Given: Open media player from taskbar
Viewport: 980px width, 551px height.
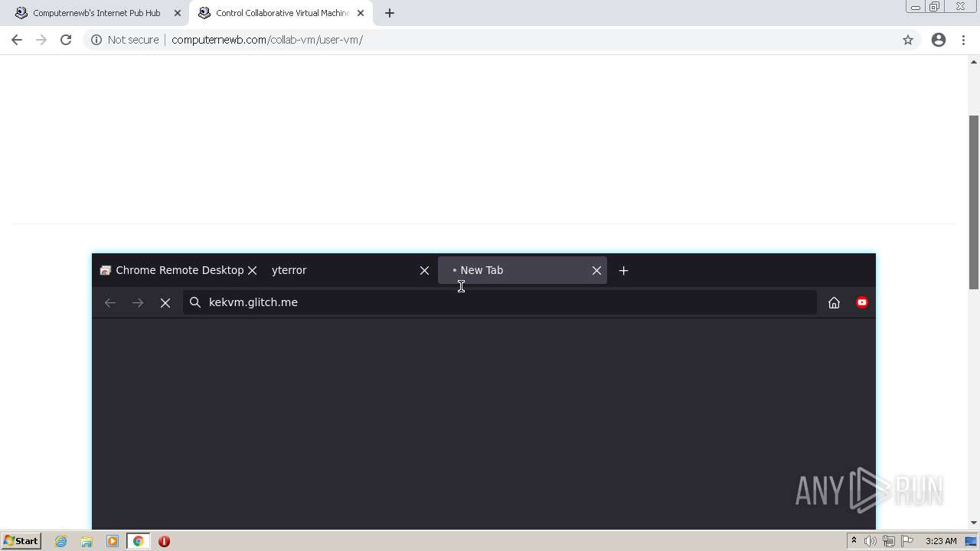Looking at the screenshot, I should [x=113, y=541].
